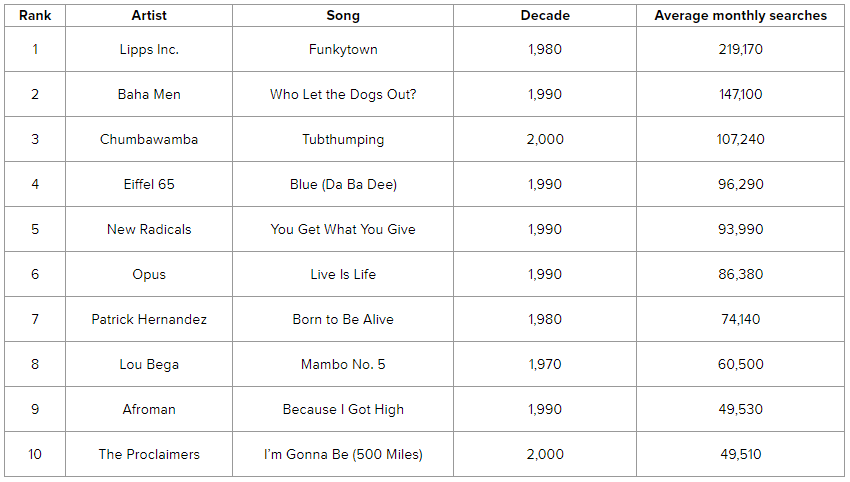This screenshot has height=482, width=850.
Task: Select the Born to Be Alive cell
Action: click(x=343, y=319)
